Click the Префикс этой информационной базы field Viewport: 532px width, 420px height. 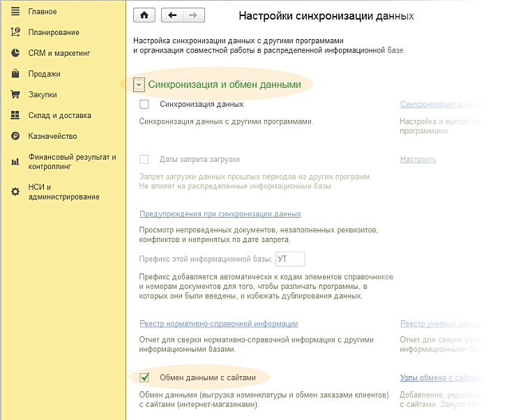coord(290,260)
